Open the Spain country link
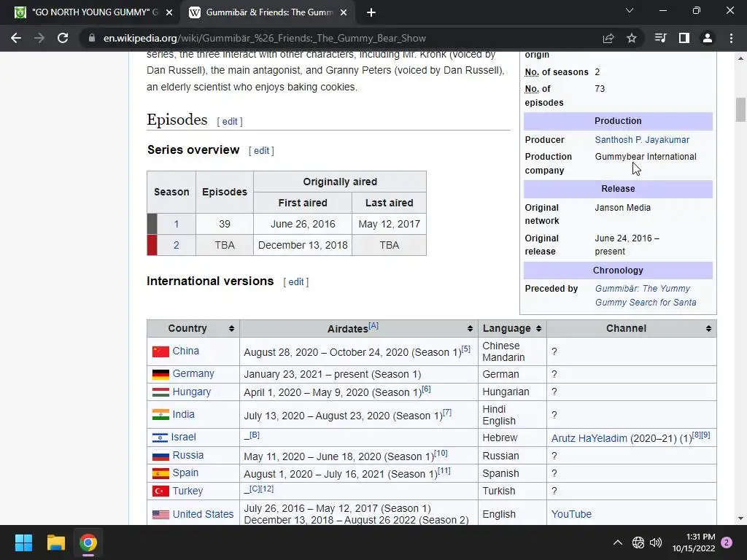Viewport: 747px width, 560px height. pyautogui.click(x=185, y=472)
